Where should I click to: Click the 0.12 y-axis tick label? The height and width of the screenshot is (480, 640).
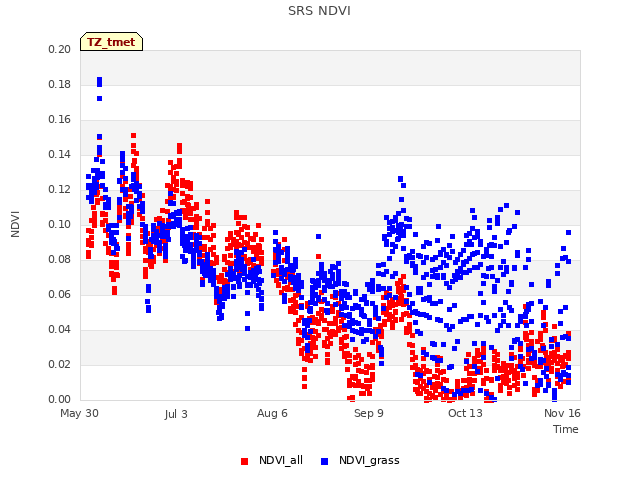click(59, 190)
